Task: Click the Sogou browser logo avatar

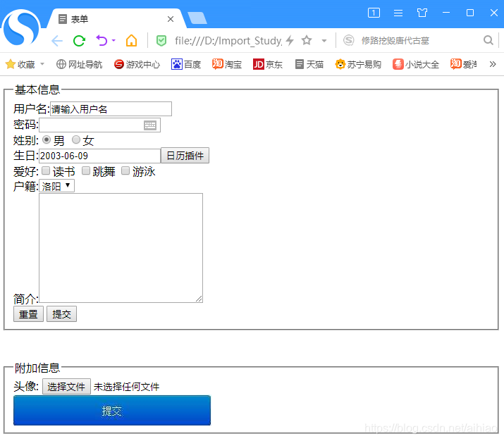Action: [x=21, y=27]
